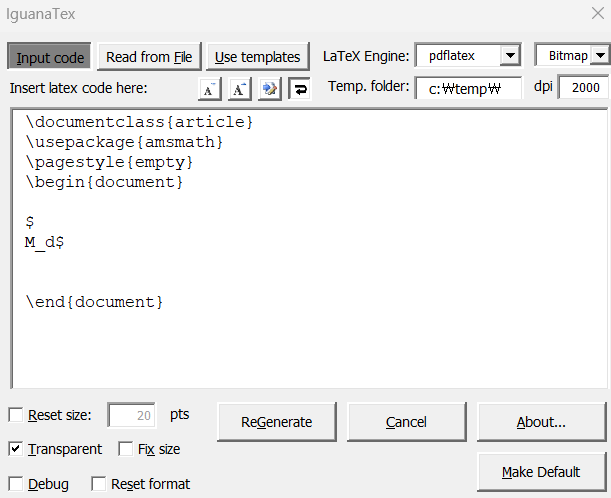Click Make Default button
This screenshot has height=498, width=611.
pos(541,472)
